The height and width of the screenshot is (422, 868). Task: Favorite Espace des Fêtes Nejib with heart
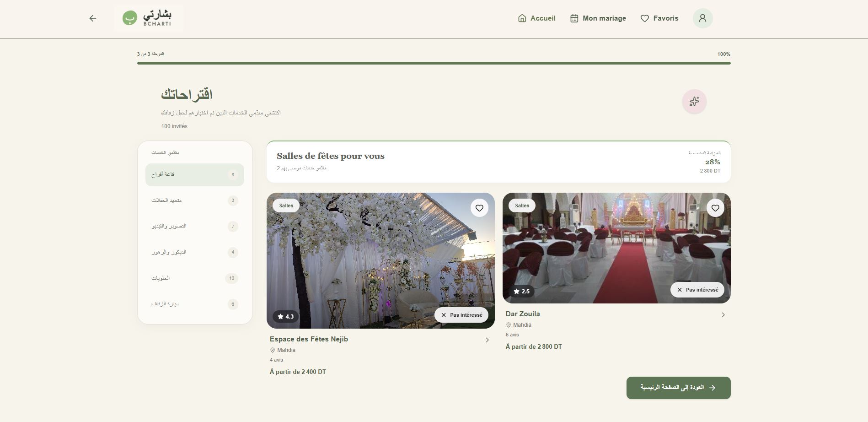[x=479, y=208]
